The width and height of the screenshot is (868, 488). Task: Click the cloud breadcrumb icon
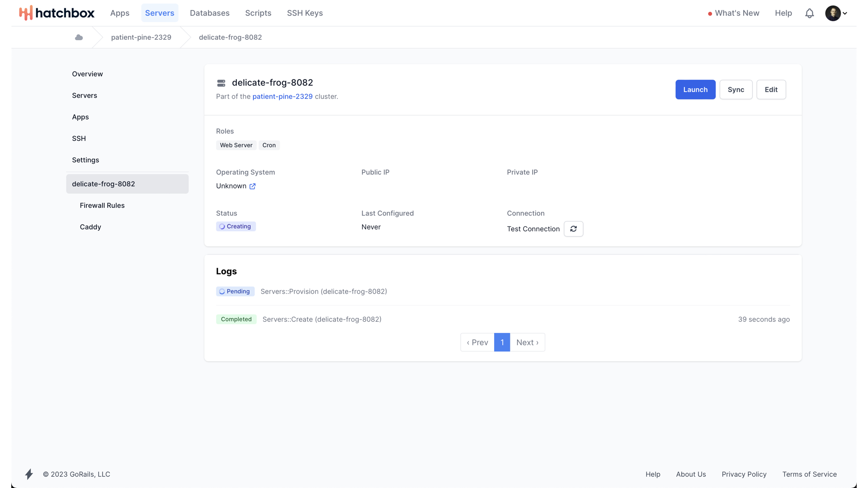tap(79, 38)
